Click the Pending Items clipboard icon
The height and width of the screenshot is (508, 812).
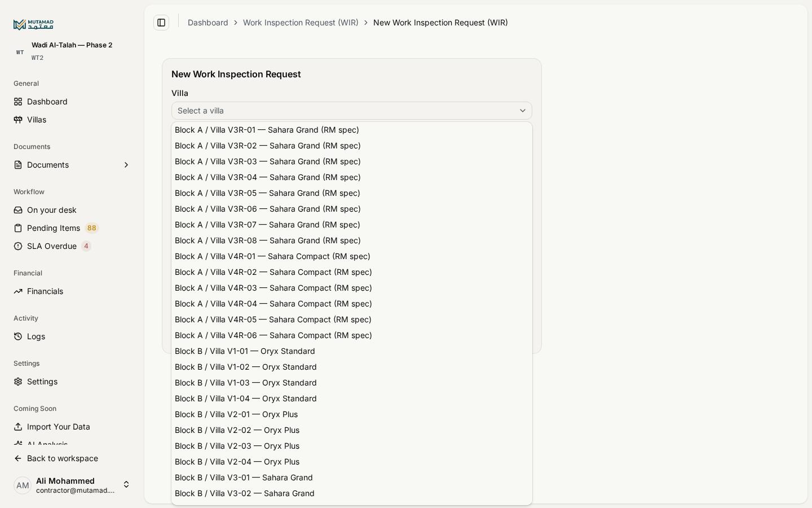click(x=18, y=228)
